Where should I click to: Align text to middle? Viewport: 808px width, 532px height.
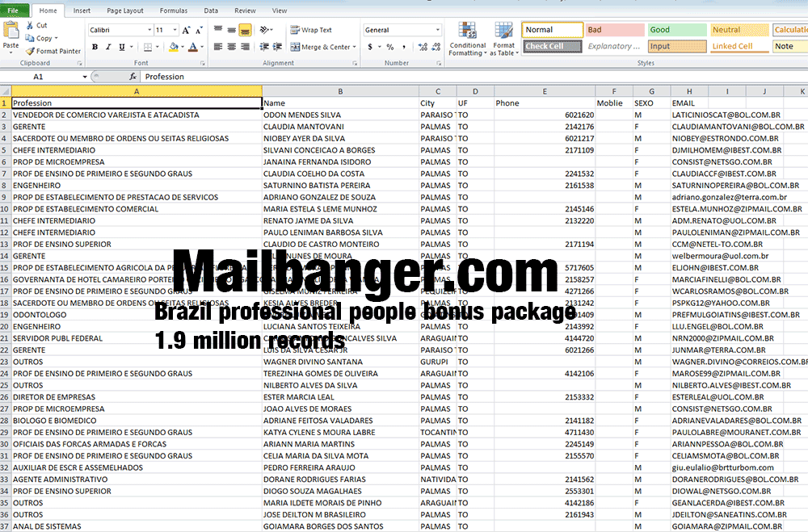[231, 30]
